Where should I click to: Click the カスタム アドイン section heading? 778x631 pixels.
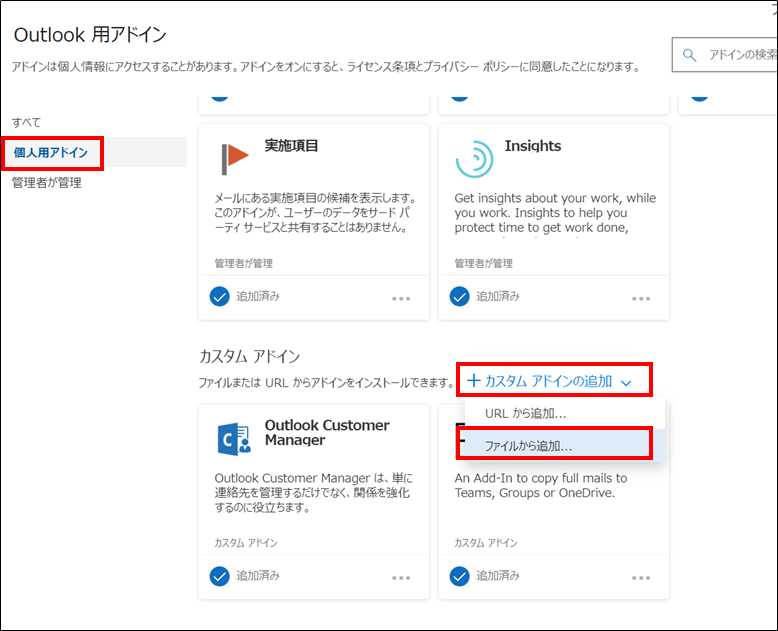pos(250,356)
